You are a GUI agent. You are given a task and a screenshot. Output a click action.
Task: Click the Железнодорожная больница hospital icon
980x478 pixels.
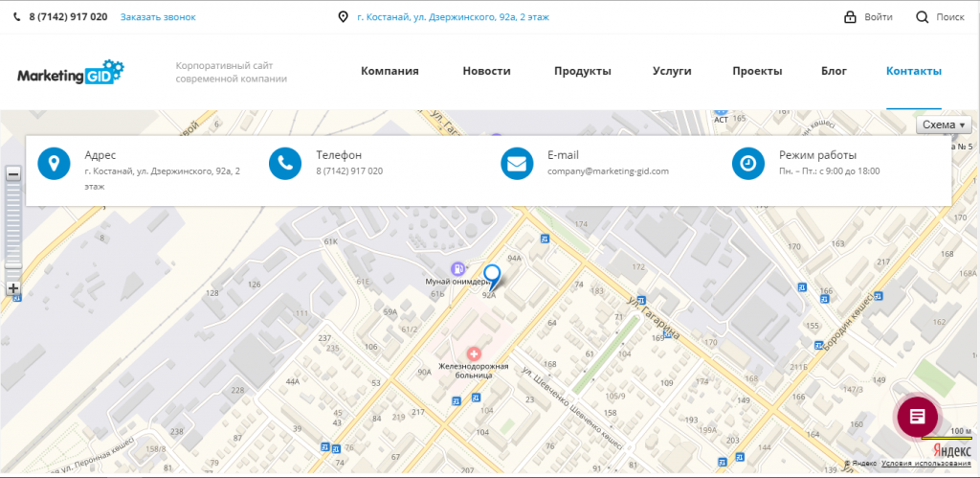tap(473, 354)
